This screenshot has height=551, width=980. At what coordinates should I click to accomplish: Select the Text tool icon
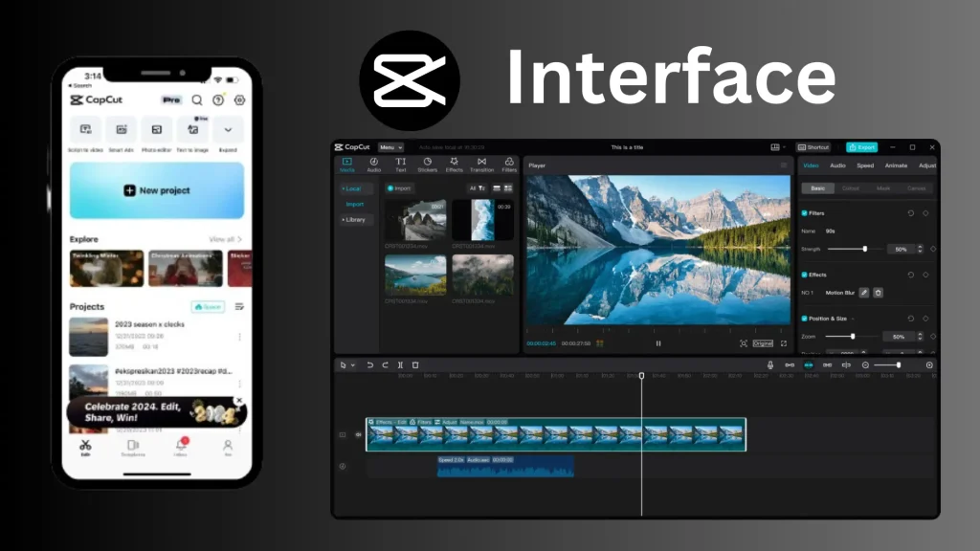pyautogui.click(x=401, y=165)
